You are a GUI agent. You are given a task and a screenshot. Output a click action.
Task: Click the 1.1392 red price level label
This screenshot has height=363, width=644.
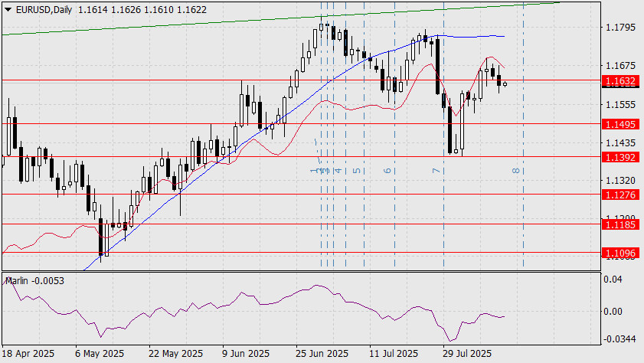point(620,157)
